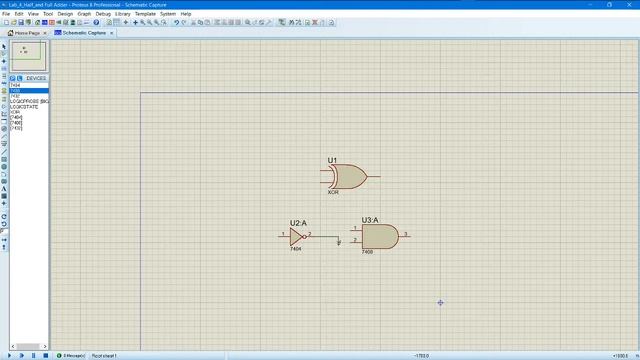Pick the Text (A) tool in sidebar
Viewport: 640px width, 360px height.
(x=4, y=189)
